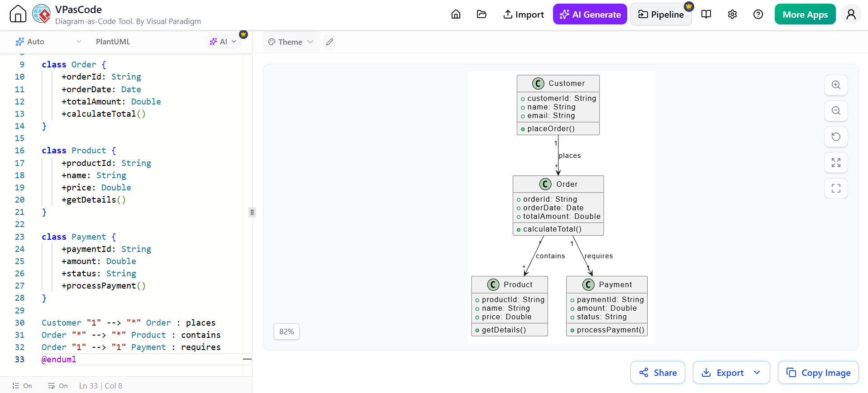Open the AI dropdown in editor header

(223, 42)
